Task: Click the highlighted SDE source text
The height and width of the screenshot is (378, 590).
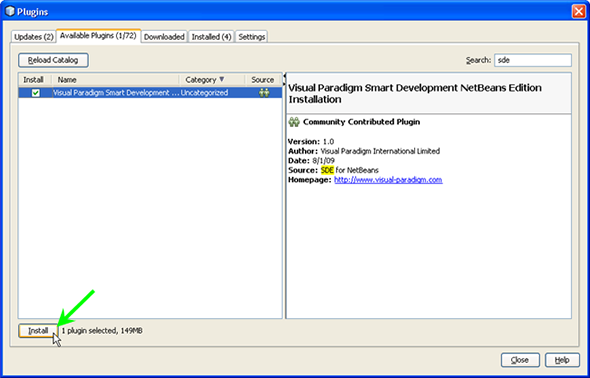Action: tap(327, 170)
